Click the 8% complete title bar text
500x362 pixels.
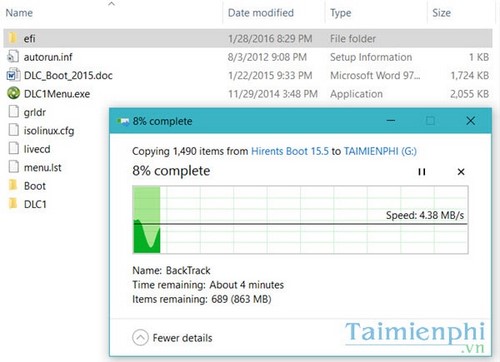pyautogui.click(x=162, y=121)
